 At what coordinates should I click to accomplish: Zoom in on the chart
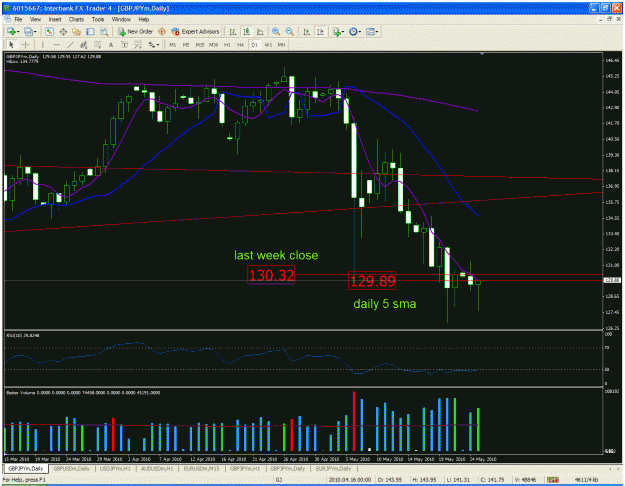(x=276, y=31)
